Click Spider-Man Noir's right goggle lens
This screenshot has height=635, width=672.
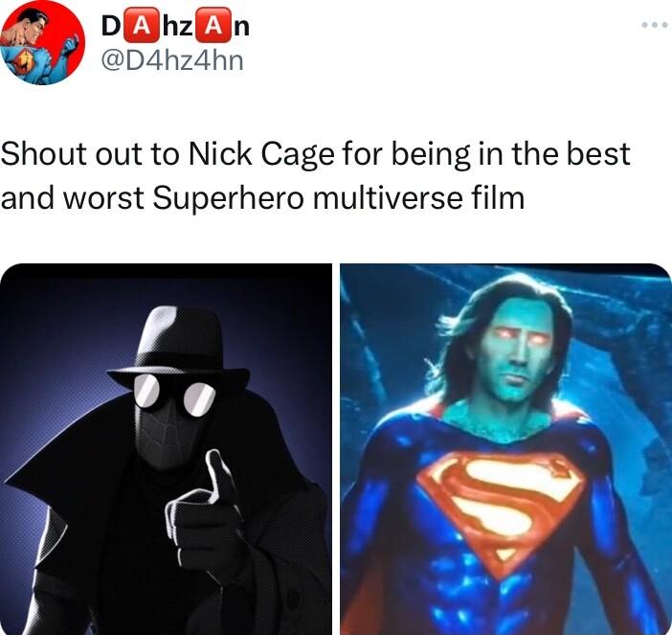click(200, 398)
